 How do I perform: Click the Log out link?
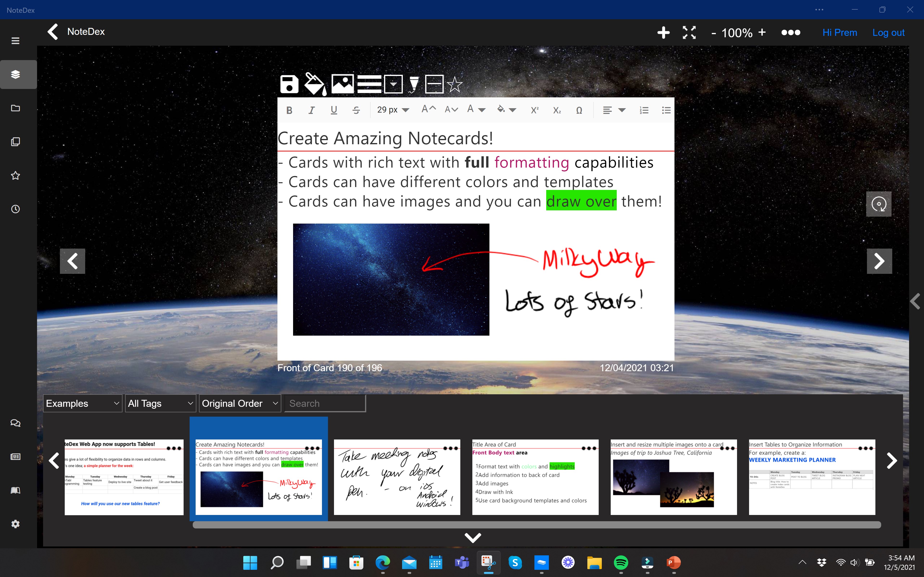[888, 32]
